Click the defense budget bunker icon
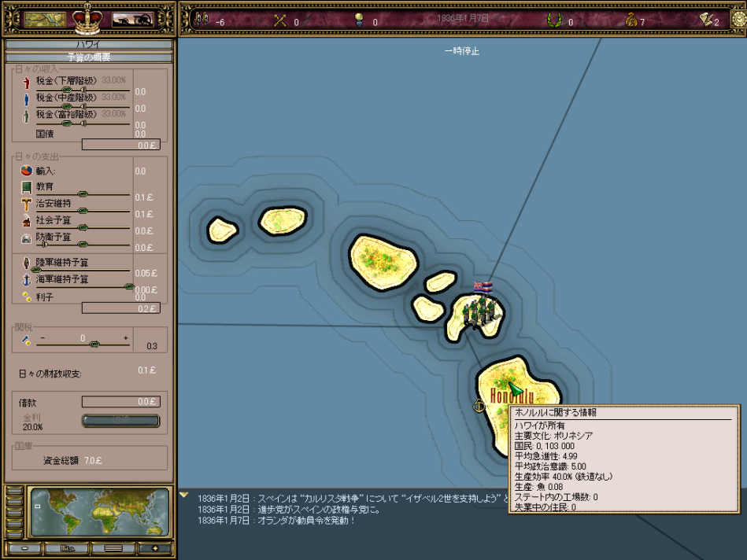 [x=27, y=238]
